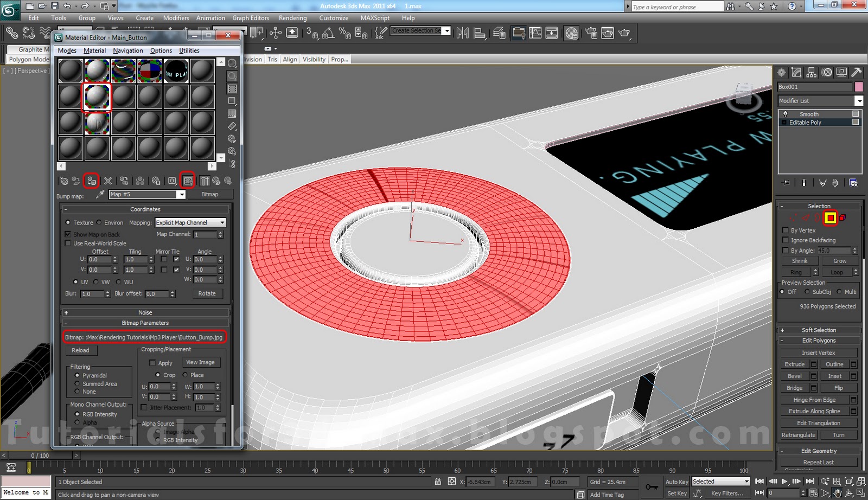
Task: Click the Extrude button
Action: point(794,364)
